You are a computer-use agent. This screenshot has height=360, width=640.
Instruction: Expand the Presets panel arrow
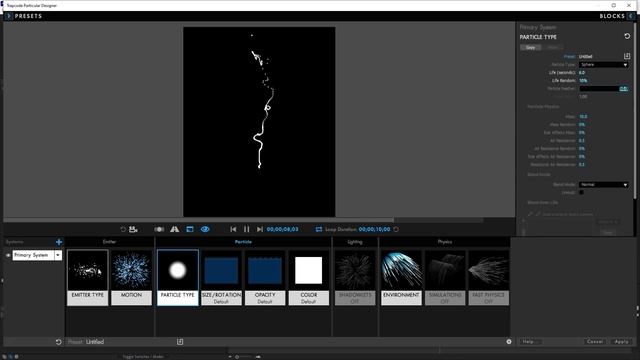9,16
